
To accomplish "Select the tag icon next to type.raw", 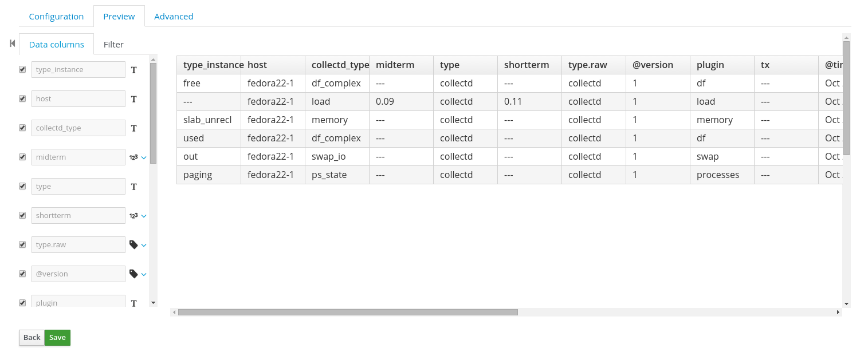I will 133,244.
